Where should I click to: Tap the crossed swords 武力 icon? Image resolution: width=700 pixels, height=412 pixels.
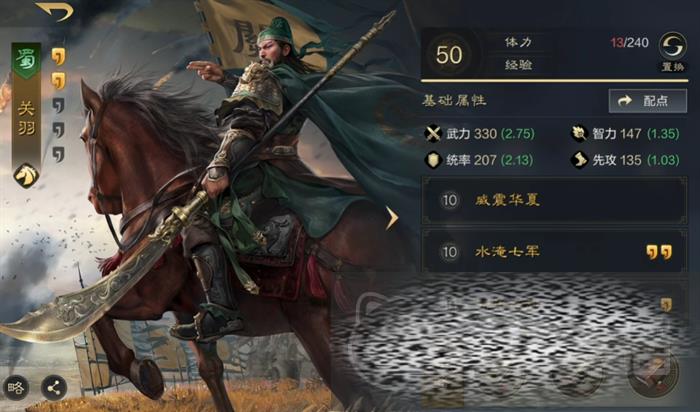tap(433, 134)
